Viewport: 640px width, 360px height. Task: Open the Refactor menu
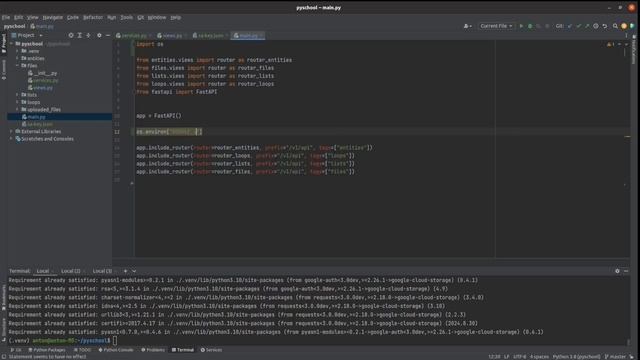[x=93, y=18]
